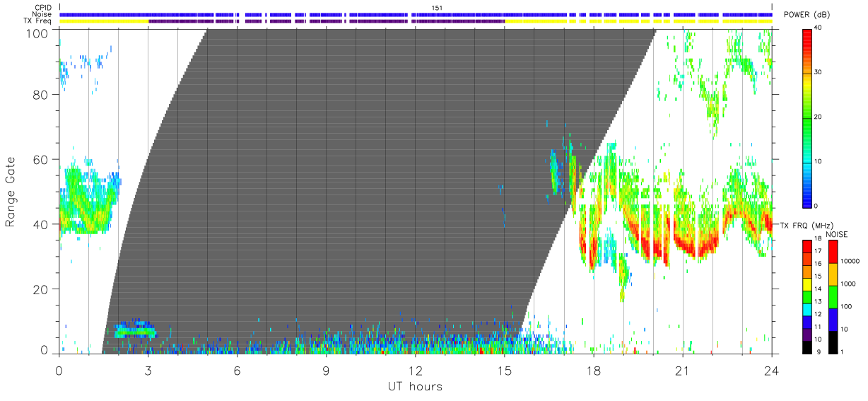The height and width of the screenshot is (401, 868).
Task: Click the '12' TX frequency legend label
Action: coord(818,314)
